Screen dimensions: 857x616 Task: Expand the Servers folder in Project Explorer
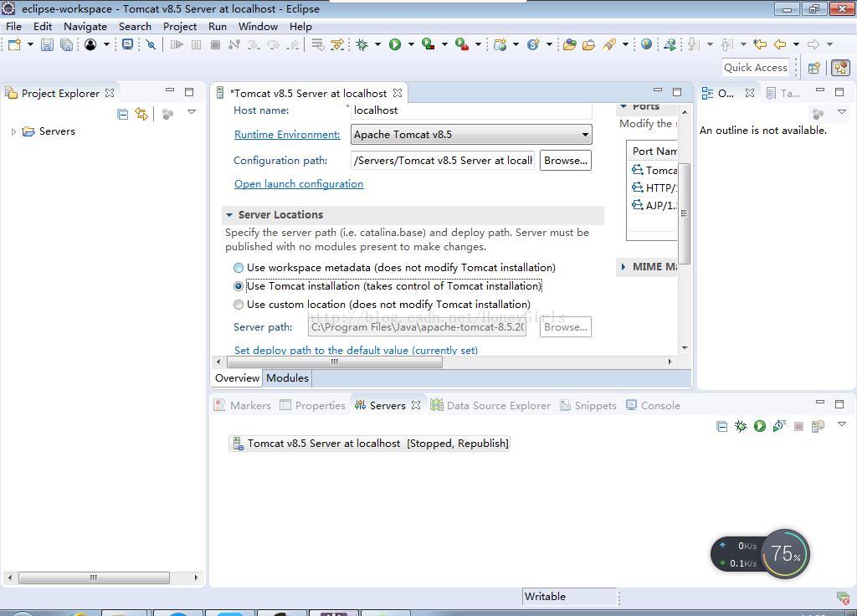[x=13, y=131]
